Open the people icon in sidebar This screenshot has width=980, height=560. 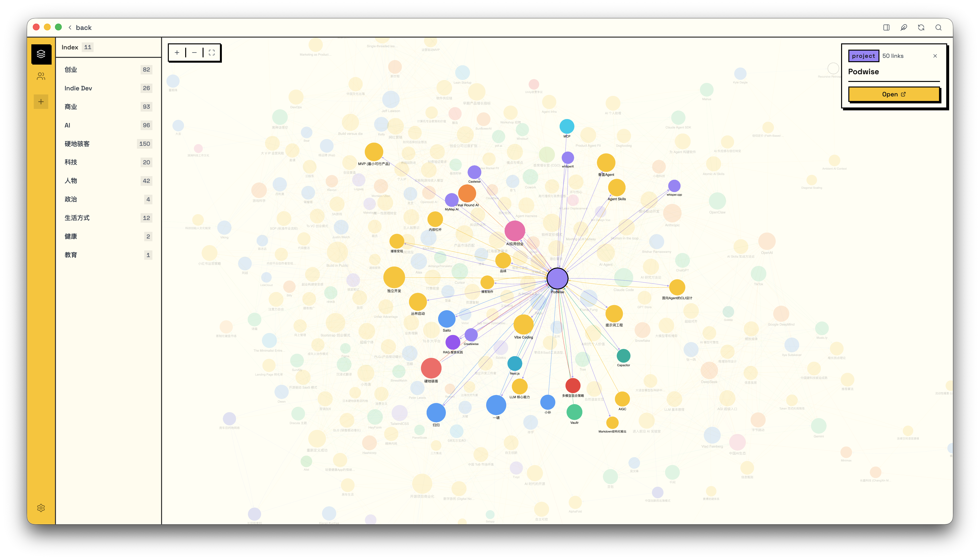coord(41,77)
